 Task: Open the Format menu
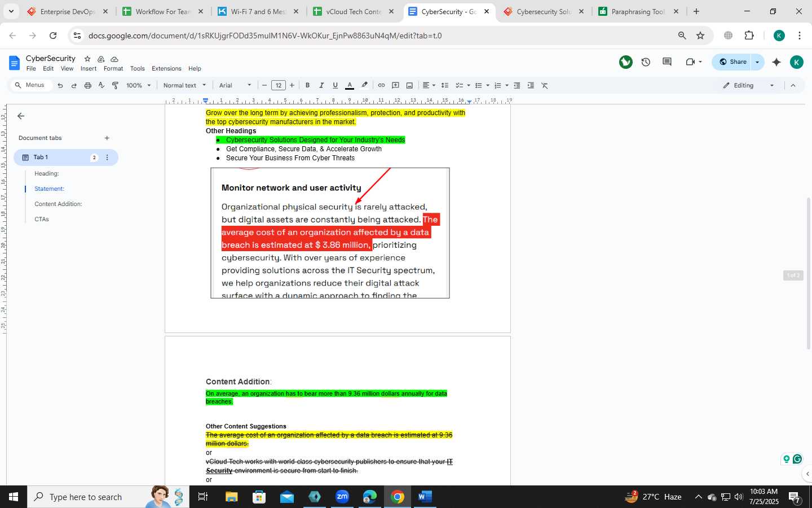[113, 68]
